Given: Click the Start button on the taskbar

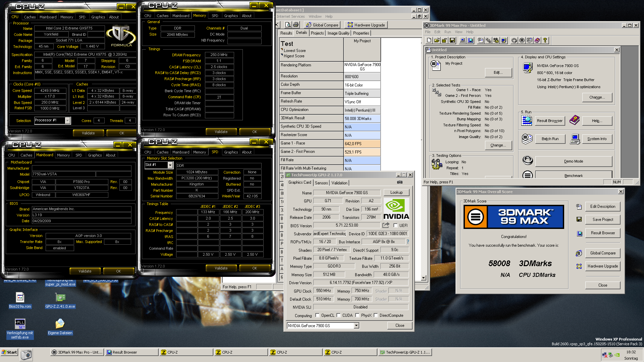Looking at the screenshot, I should tap(9, 352).
